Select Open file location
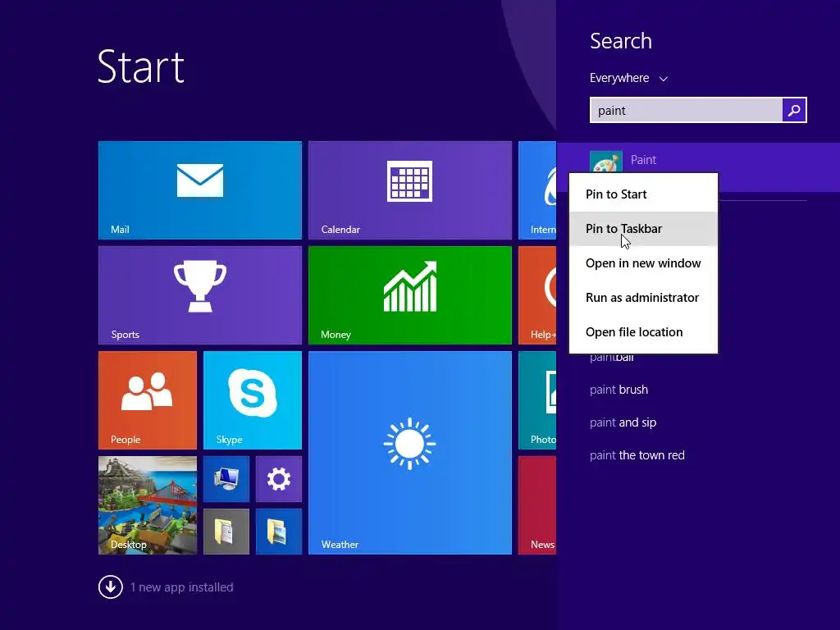This screenshot has width=840, height=630. tap(643, 332)
